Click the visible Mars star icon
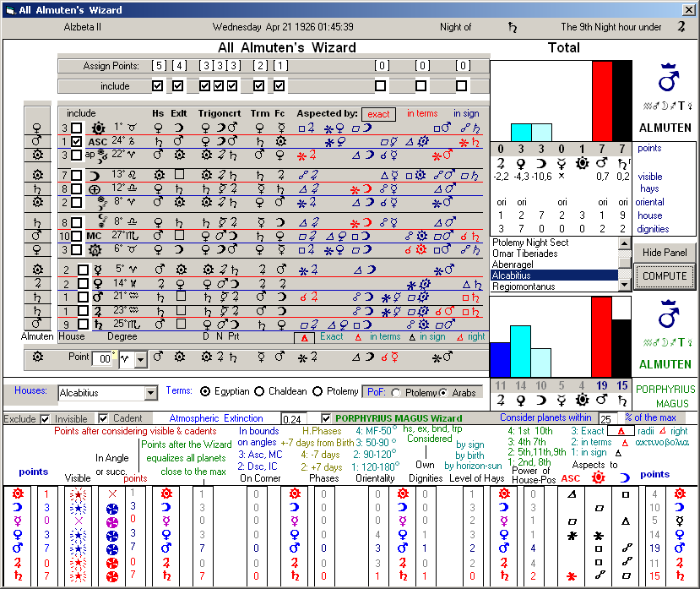 point(79,548)
